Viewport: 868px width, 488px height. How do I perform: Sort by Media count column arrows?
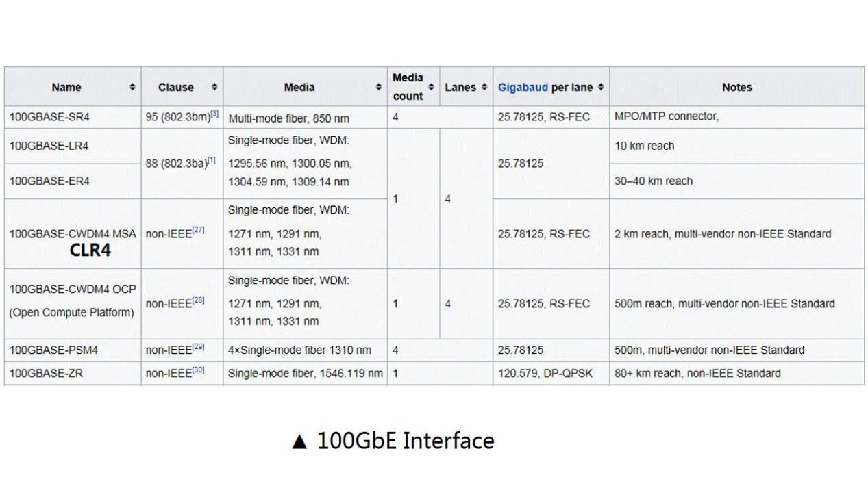(x=431, y=88)
